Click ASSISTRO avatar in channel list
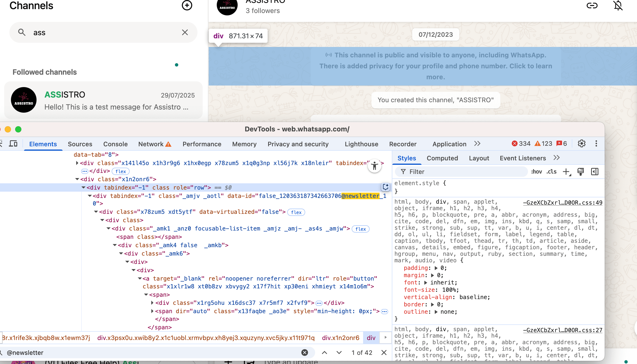This screenshot has width=637, height=364. click(24, 100)
